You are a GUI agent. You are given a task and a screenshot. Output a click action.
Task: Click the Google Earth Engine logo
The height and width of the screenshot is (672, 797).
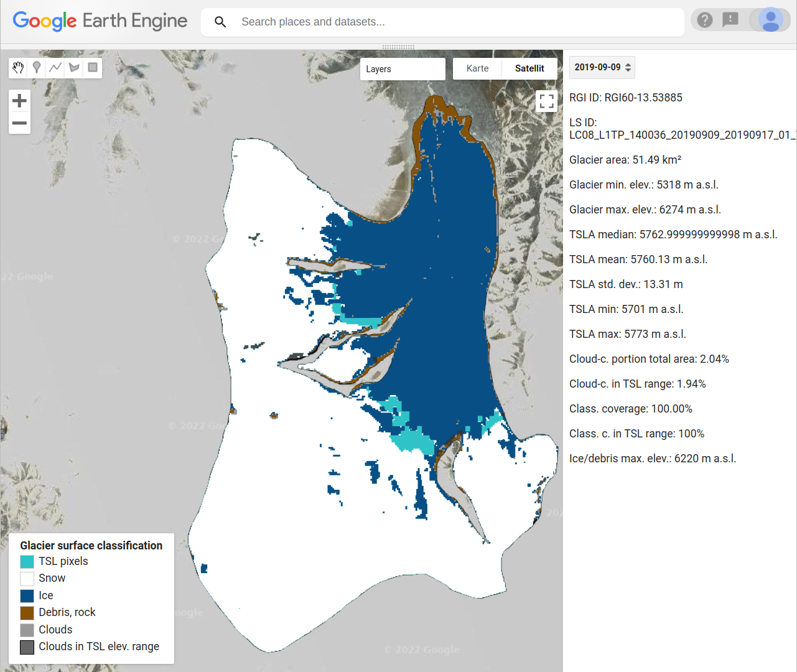click(x=100, y=21)
